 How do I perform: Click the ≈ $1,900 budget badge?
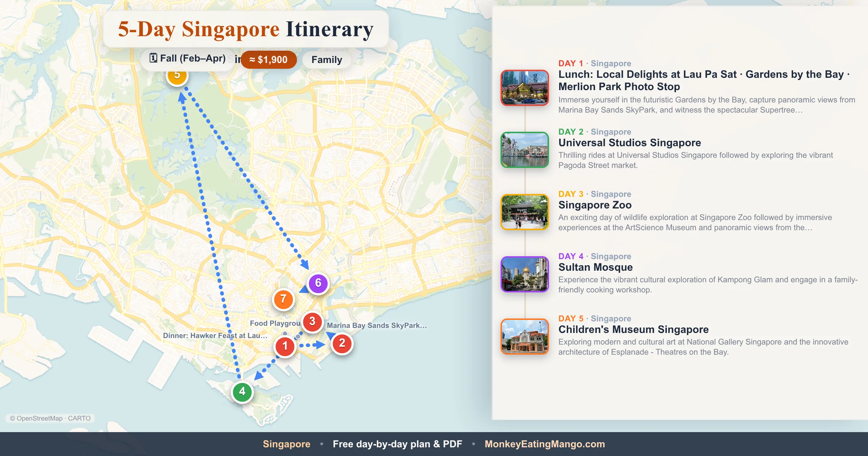click(268, 60)
